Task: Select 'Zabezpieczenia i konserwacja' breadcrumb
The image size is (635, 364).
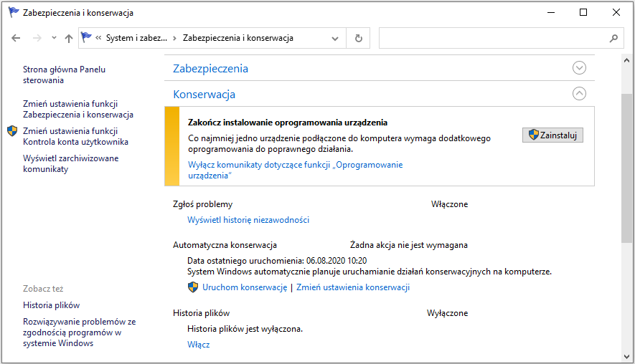Action: pos(238,38)
